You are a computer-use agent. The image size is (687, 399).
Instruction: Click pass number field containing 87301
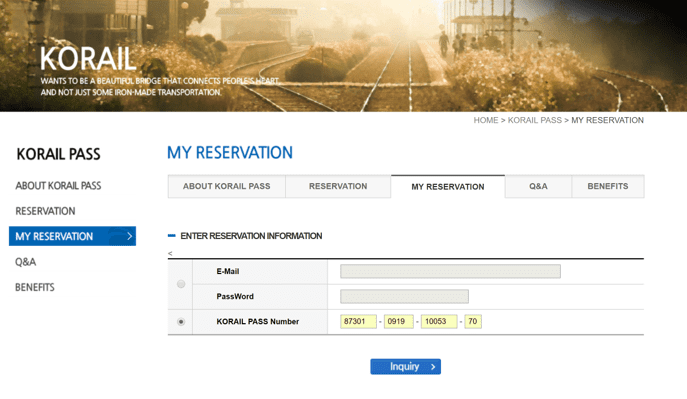tap(358, 321)
